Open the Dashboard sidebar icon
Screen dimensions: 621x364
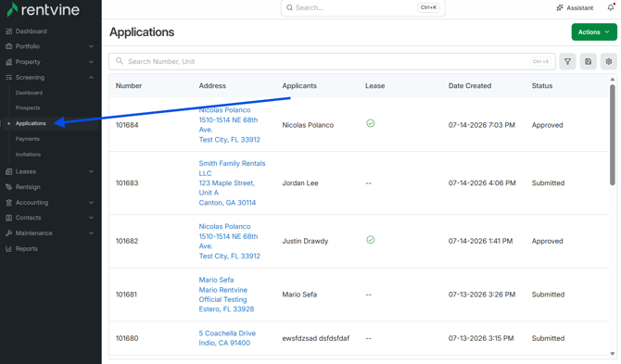[8, 31]
